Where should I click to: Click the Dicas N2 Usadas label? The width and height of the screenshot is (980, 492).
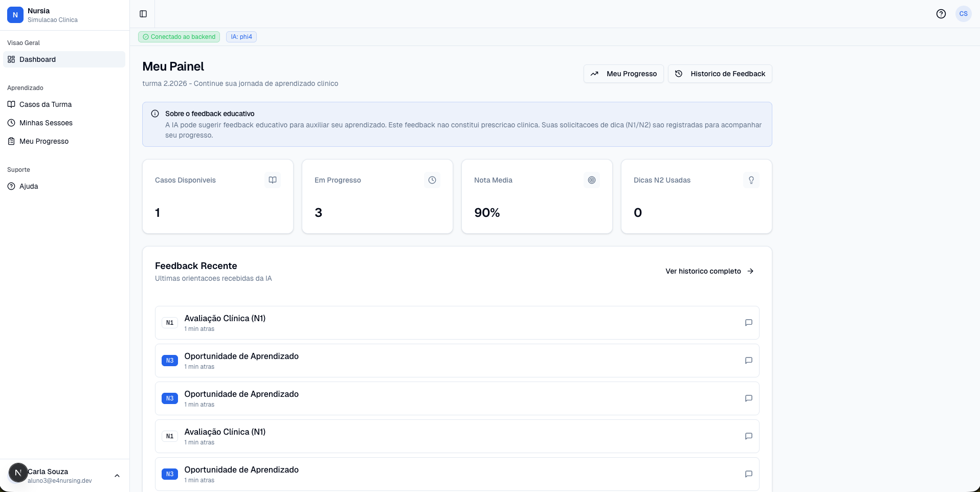(x=662, y=180)
